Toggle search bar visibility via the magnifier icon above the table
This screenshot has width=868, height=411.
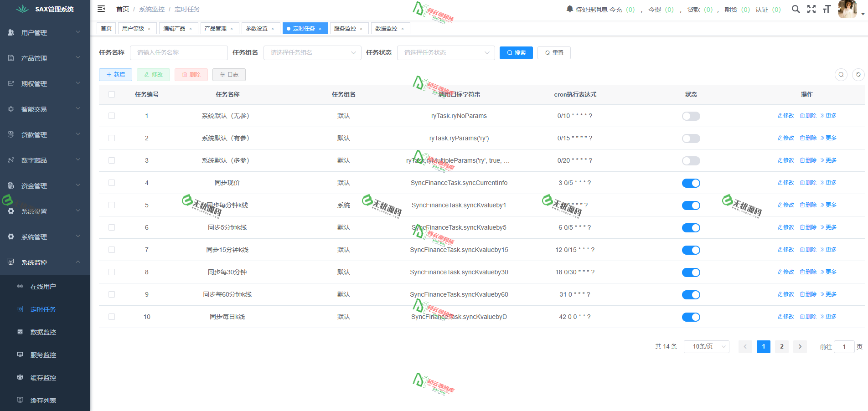(x=841, y=74)
